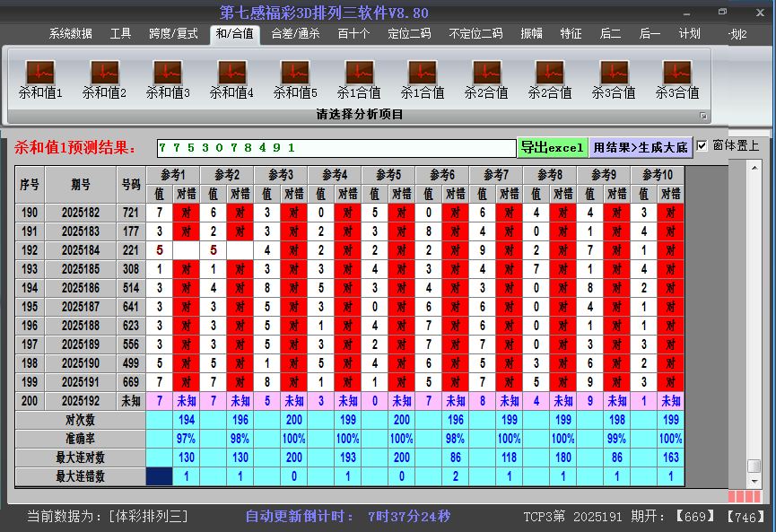
Task: Toggle the 窗体置上 checkbox
Action: click(x=702, y=146)
